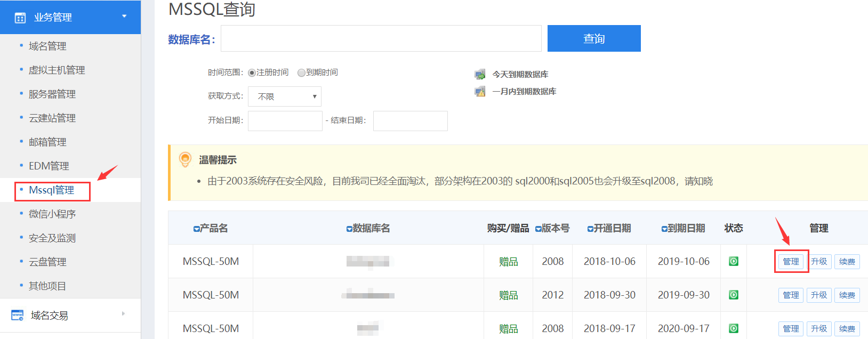868x339 pixels.
Task: Expand the 域名交易 section arrow
Action: click(123, 313)
